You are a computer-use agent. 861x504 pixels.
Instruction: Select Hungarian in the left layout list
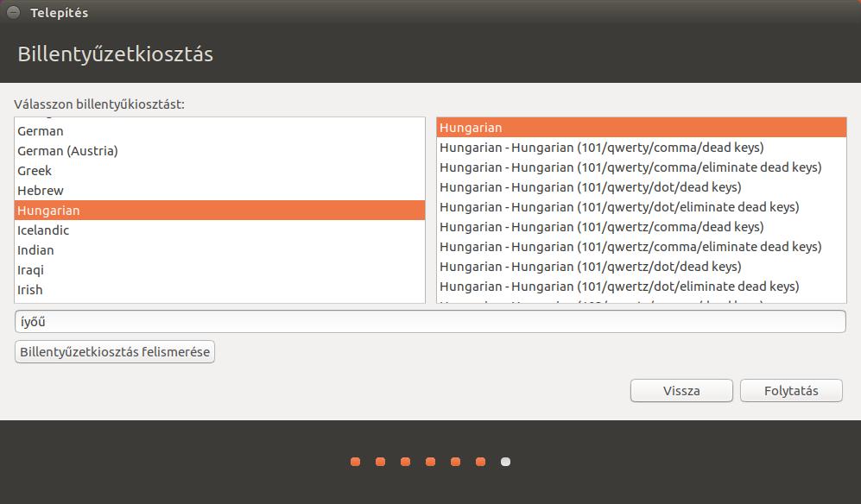[219, 211]
